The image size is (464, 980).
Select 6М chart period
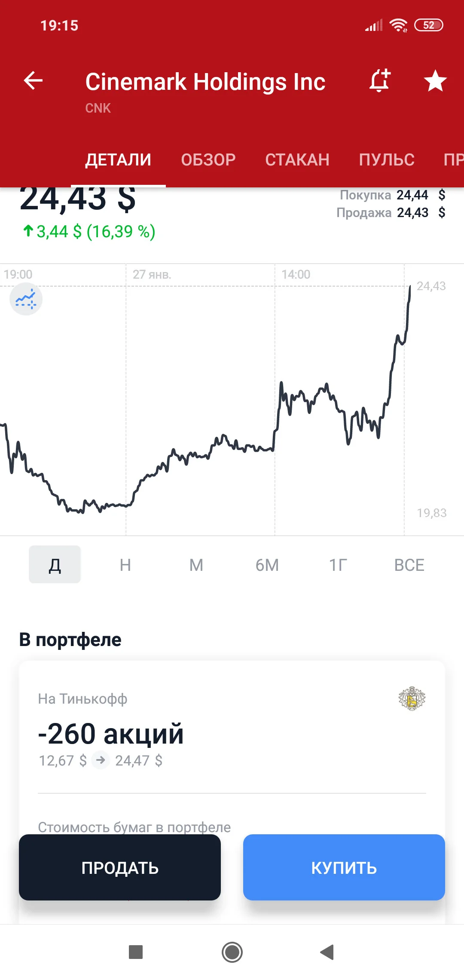(x=267, y=564)
